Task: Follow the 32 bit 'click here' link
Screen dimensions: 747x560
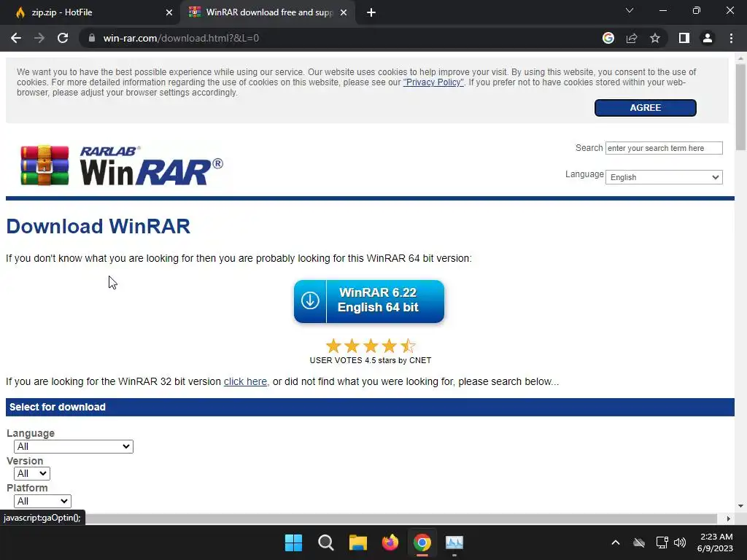Action: coord(245,382)
